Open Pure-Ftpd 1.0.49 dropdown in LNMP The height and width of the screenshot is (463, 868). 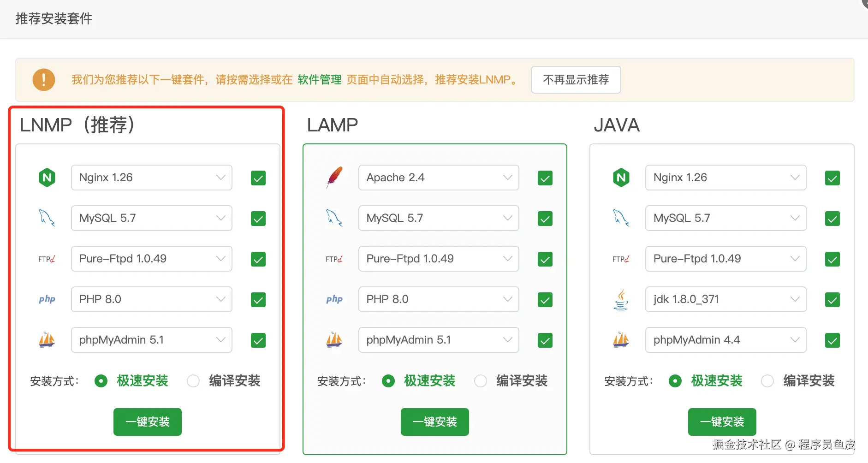[x=152, y=259]
